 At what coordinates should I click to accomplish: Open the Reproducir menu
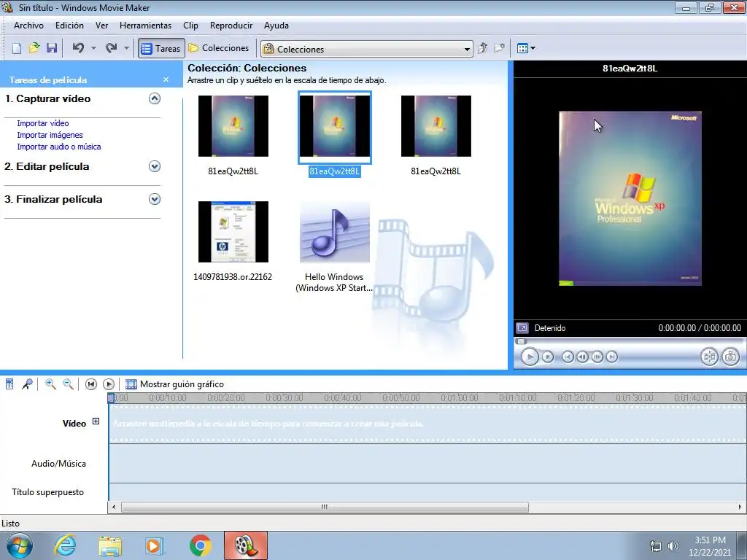pyautogui.click(x=231, y=26)
